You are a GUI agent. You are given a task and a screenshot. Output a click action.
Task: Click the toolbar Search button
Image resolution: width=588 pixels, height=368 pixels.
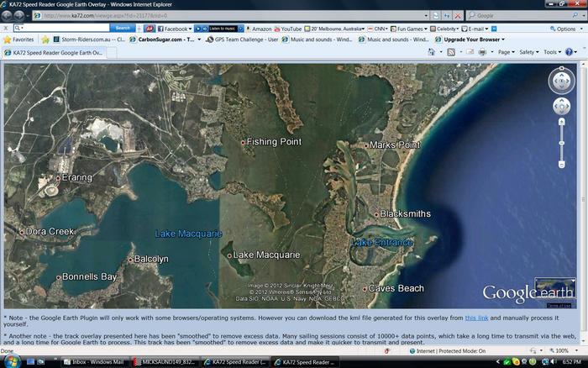[x=123, y=29]
